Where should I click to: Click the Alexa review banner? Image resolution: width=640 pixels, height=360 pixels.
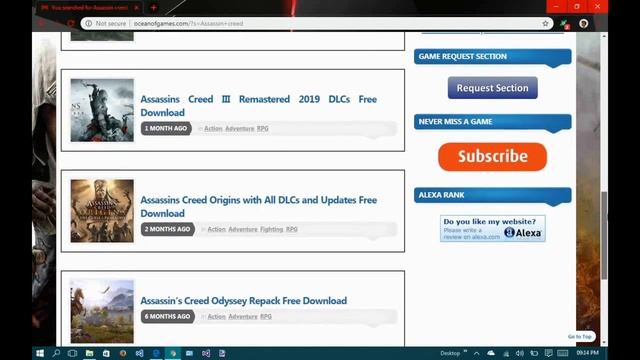pyautogui.click(x=493, y=229)
